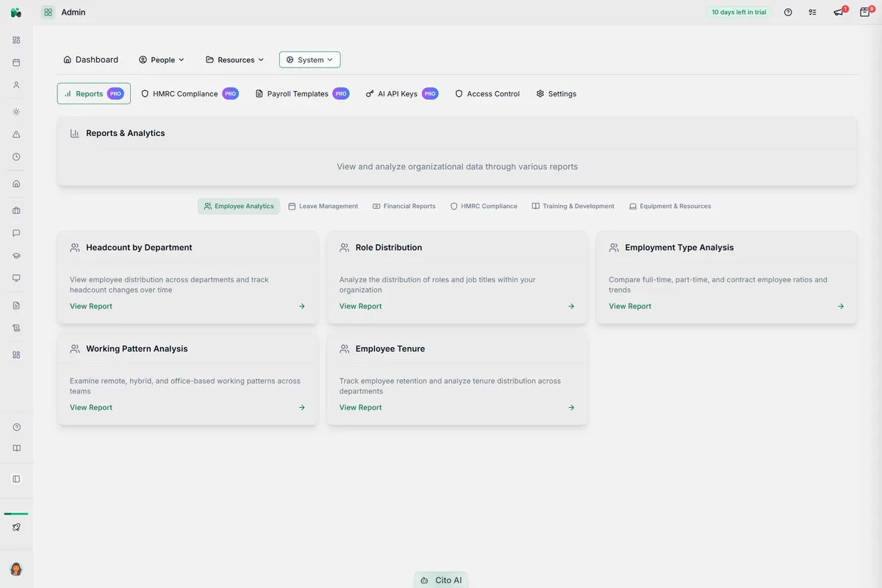Image resolution: width=882 pixels, height=588 pixels.
Task: Open the scroll icon in the sidebar
Action: pos(16,327)
